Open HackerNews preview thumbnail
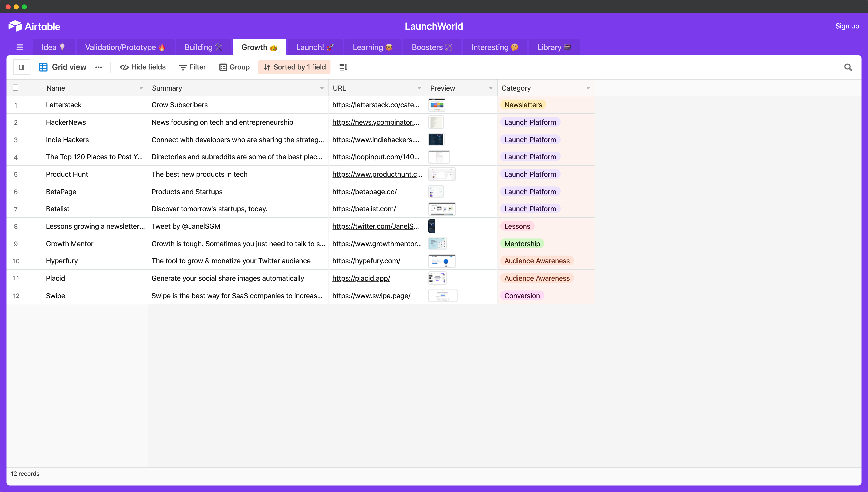Image resolution: width=868 pixels, height=492 pixels. (435, 122)
